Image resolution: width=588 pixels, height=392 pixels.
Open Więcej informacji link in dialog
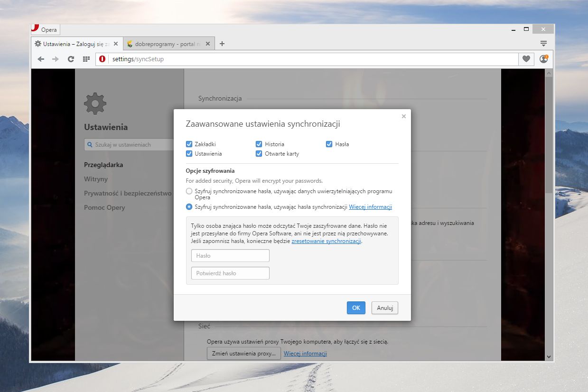click(370, 207)
